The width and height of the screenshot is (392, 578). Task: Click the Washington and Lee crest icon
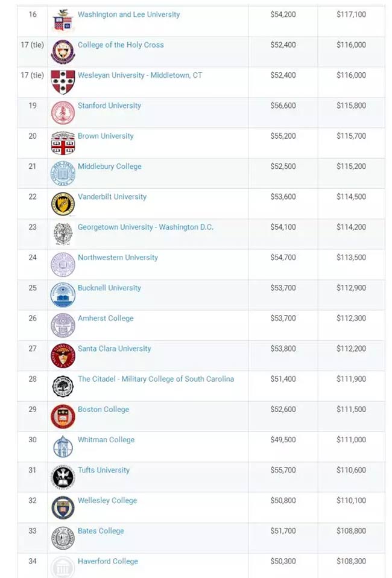pyautogui.click(x=63, y=21)
